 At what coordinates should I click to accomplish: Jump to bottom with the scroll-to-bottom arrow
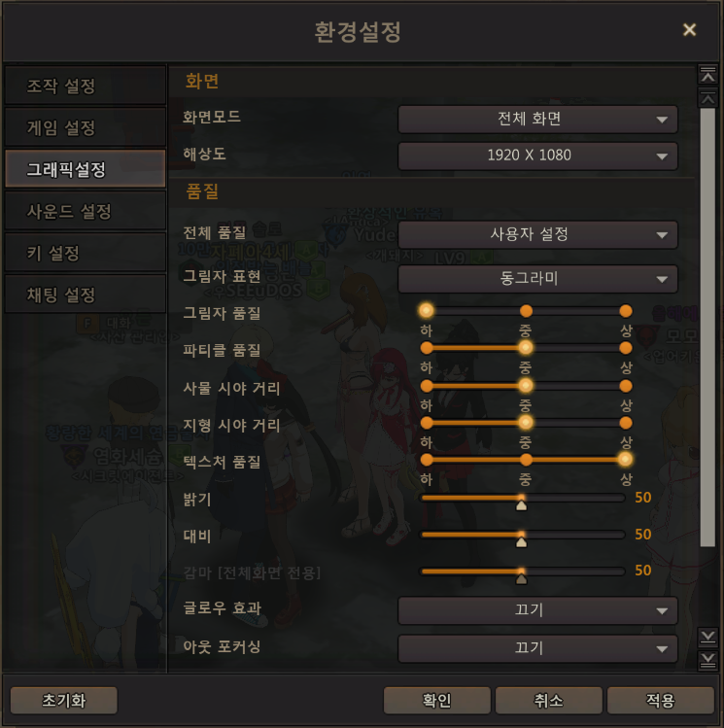pos(707,660)
